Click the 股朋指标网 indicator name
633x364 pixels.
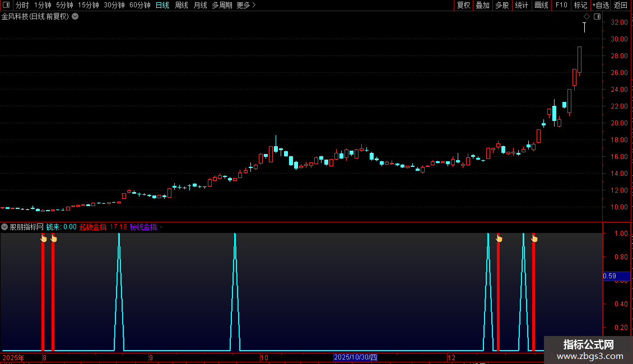(27, 227)
